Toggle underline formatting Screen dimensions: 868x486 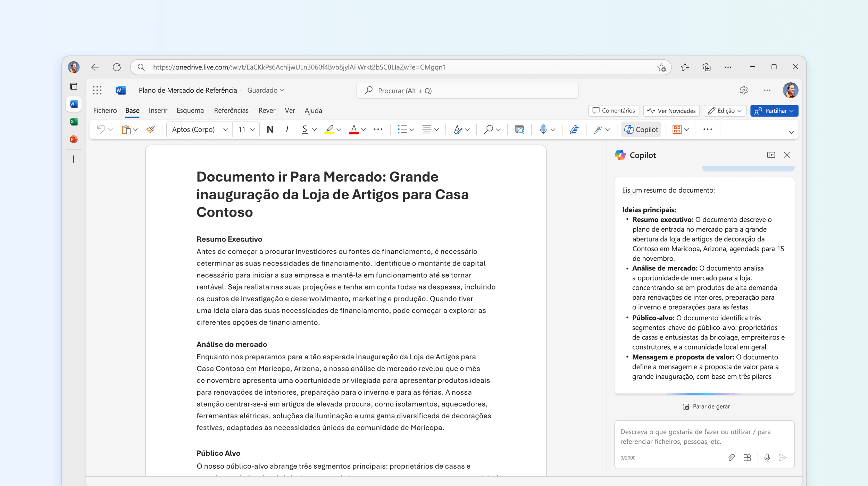click(304, 129)
